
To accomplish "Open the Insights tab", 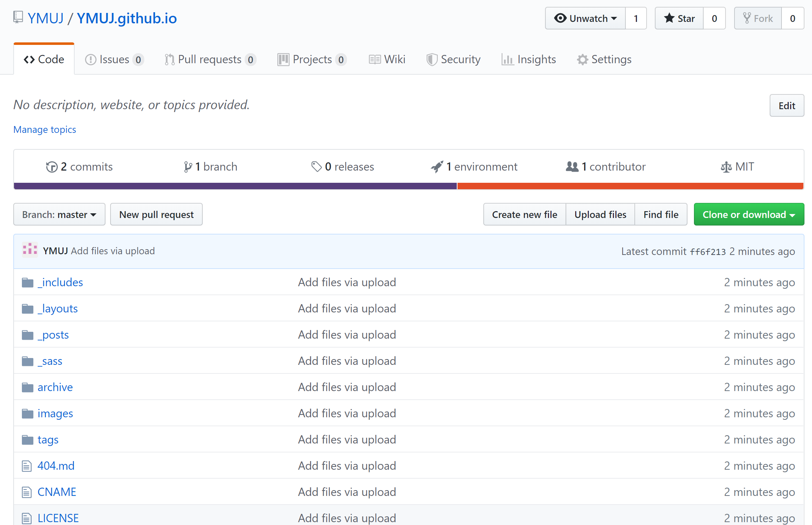I will (529, 59).
